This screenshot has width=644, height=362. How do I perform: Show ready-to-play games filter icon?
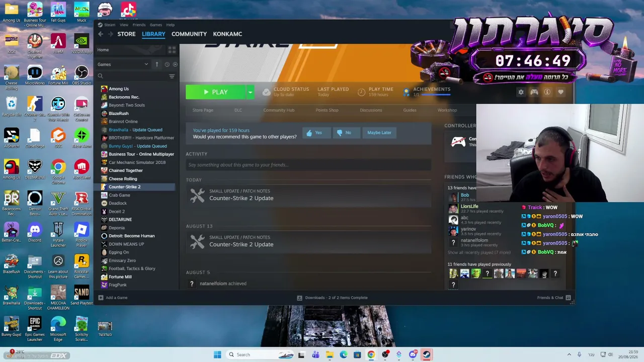(175, 64)
